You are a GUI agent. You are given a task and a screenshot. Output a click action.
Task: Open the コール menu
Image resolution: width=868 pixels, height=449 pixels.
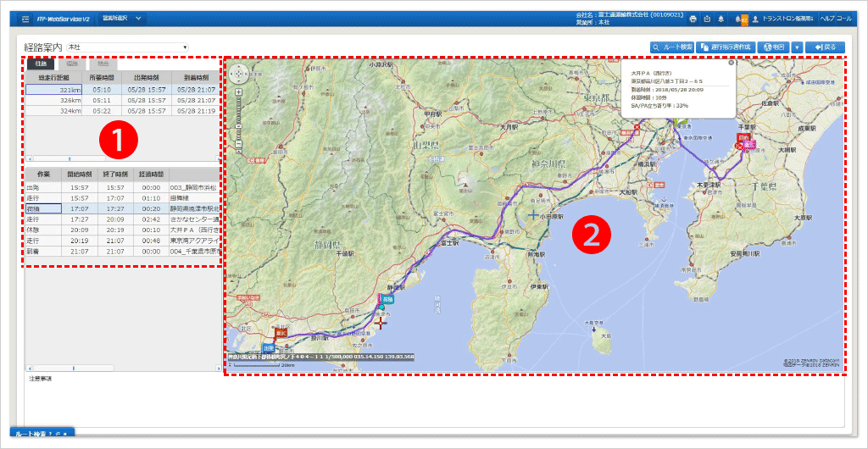(x=845, y=19)
